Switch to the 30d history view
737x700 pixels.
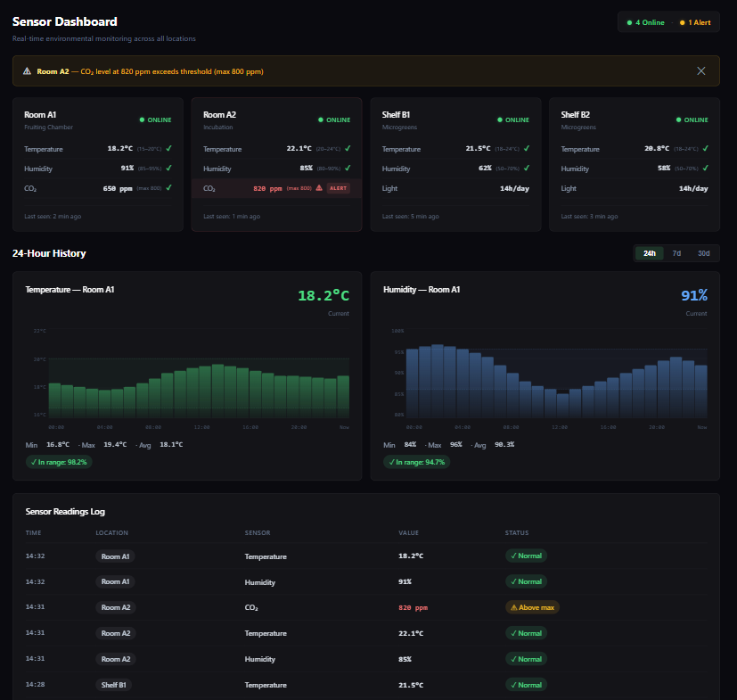[702, 253]
